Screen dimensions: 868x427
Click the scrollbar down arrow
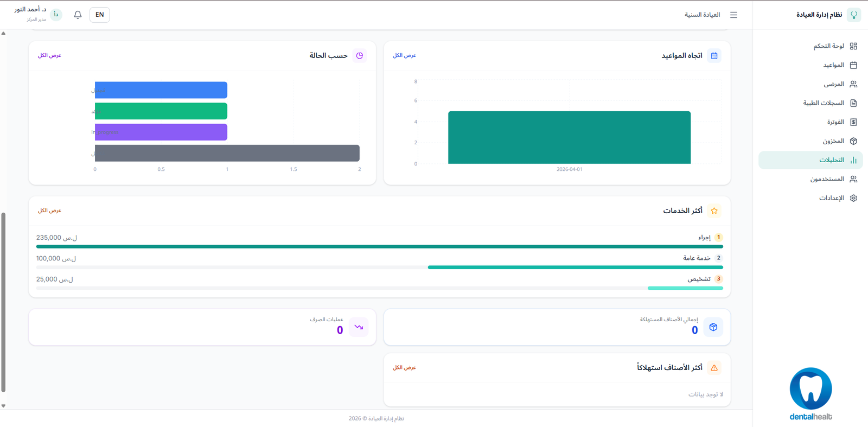coord(3,406)
